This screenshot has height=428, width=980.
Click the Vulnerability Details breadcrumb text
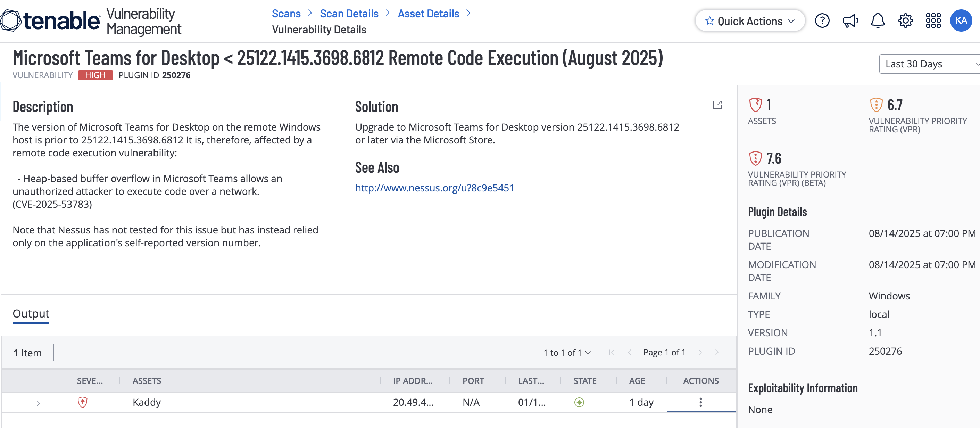(x=319, y=30)
